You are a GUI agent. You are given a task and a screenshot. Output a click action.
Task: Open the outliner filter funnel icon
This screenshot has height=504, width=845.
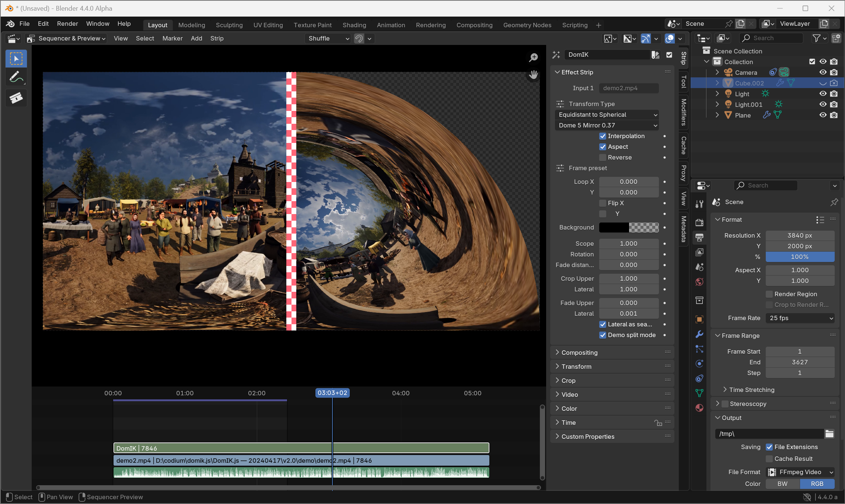[x=816, y=38]
